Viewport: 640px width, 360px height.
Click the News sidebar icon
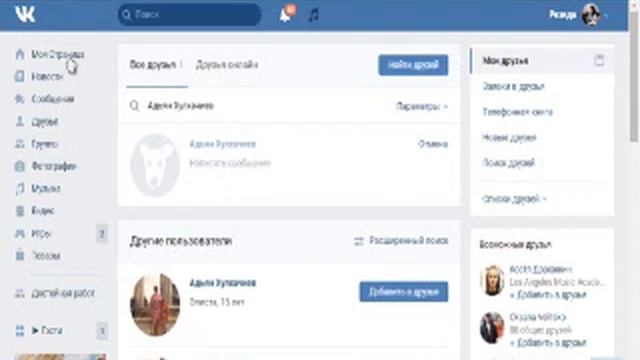pyautogui.click(x=20, y=76)
